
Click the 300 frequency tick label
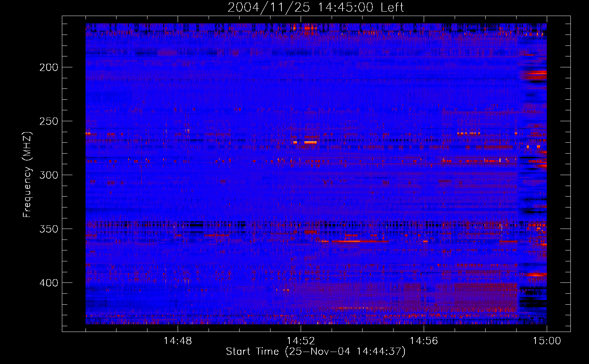coord(48,175)
